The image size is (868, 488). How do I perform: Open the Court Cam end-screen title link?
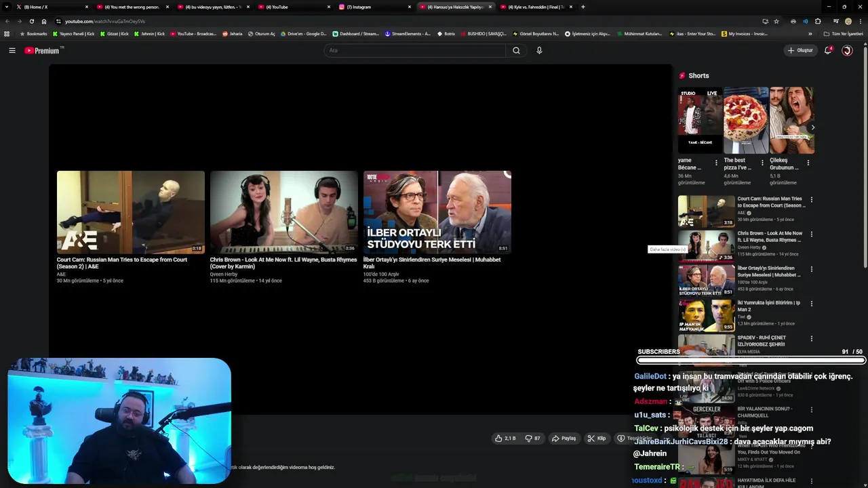tap(122, 263)
